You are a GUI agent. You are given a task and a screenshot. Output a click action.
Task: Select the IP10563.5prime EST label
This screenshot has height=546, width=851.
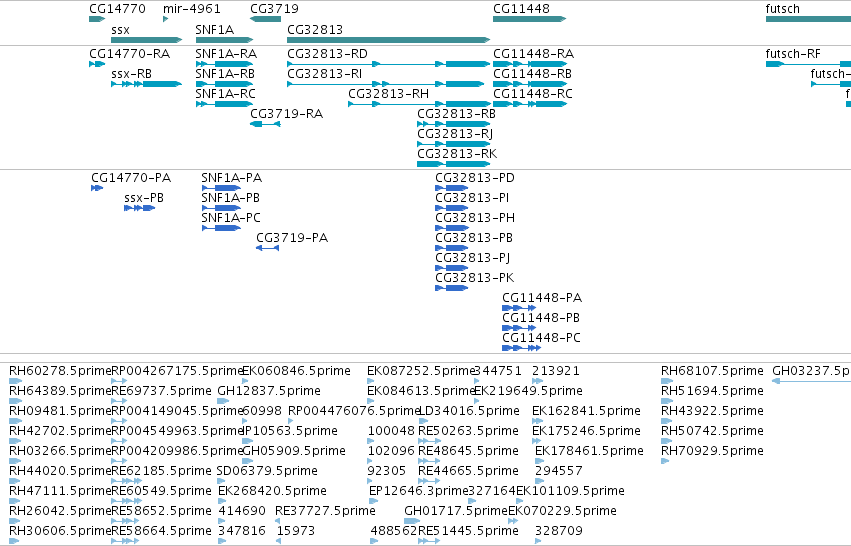click(290, 431)
